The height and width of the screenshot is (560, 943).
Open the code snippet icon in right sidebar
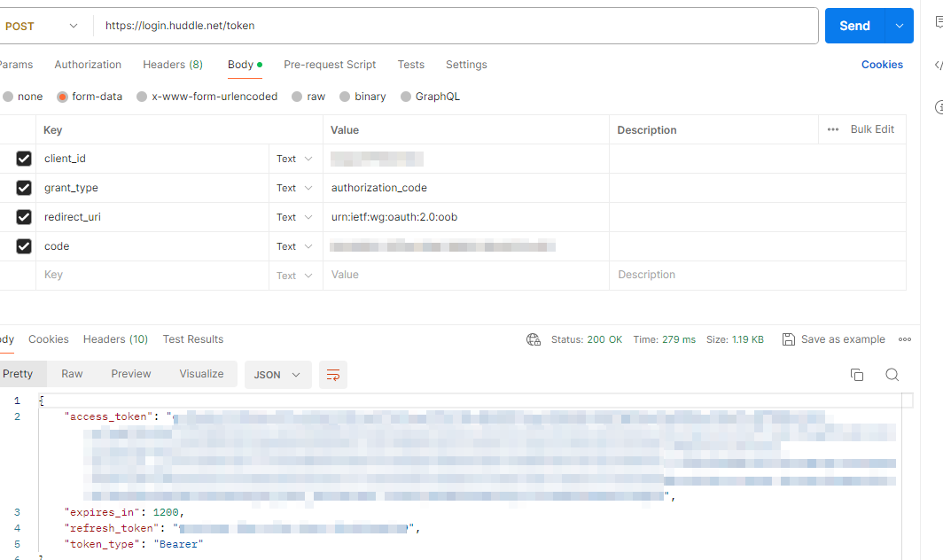(x=938, y=66)
